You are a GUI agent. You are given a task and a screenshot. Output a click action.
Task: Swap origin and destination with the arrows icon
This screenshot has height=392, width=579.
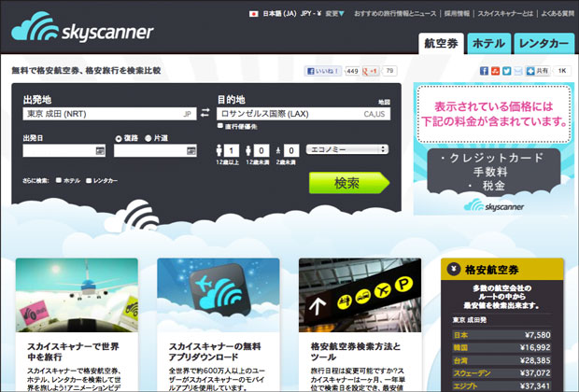point(205,113)
